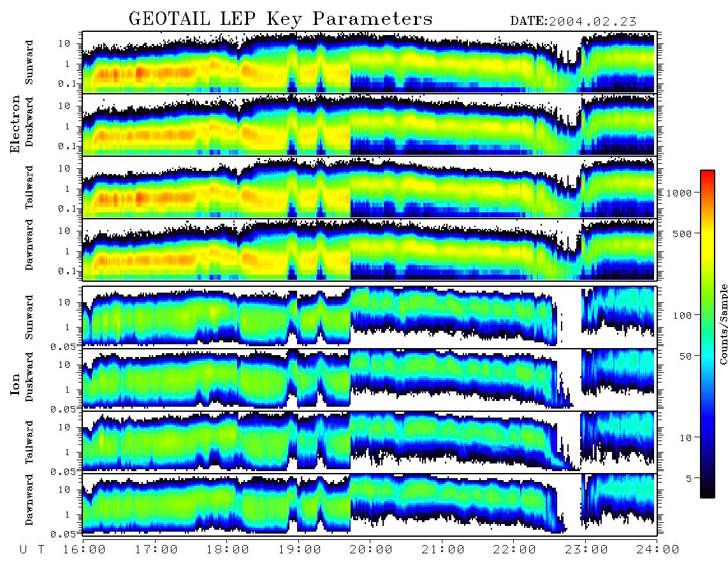Click the vertical "Ion" group label

[15, 384]
